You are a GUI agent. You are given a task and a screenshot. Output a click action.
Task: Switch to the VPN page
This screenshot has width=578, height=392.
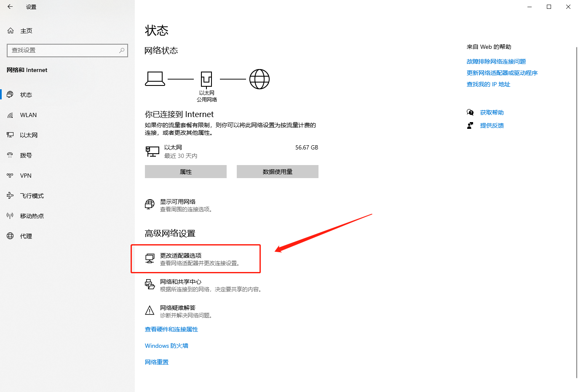click(x=67, y=176)
